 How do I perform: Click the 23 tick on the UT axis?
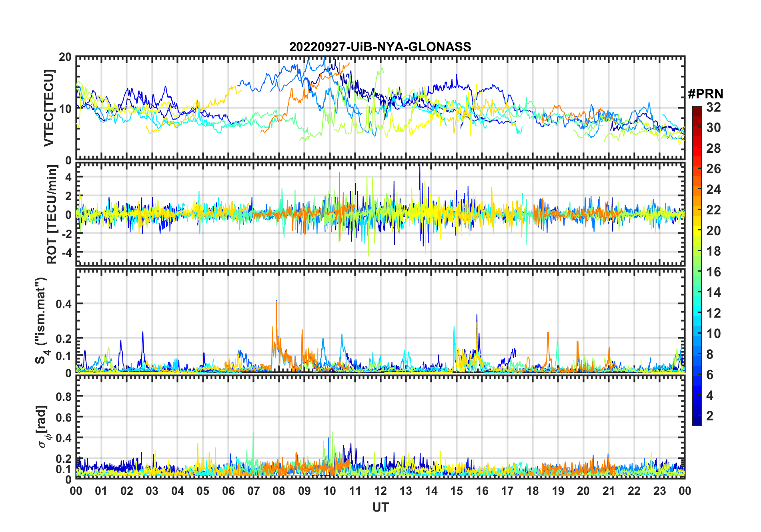point(659,491)
